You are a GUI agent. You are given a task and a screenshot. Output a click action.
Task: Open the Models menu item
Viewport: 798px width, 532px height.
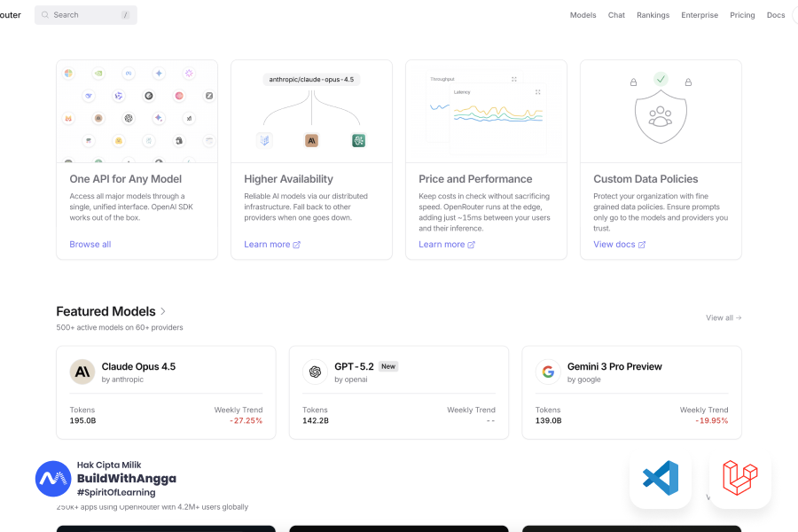(583, 15)
